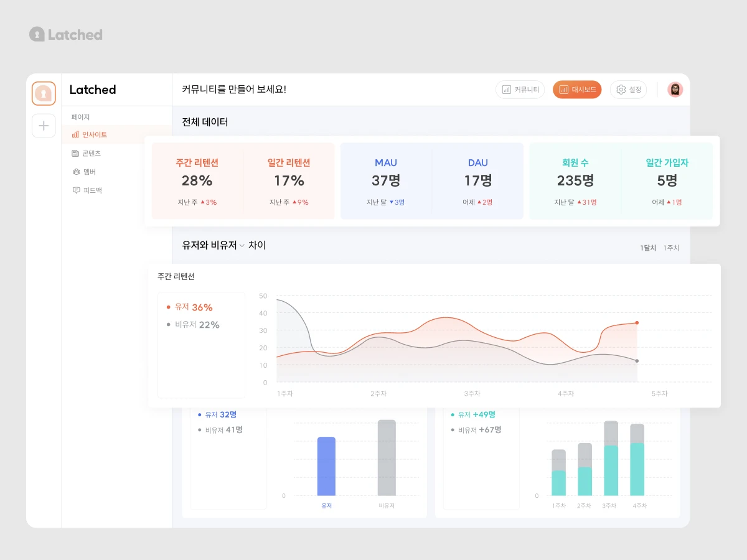747x560 pixels.
Task: Toggle the 비유저 22% legend series
Action: click(x=193, y=325)
